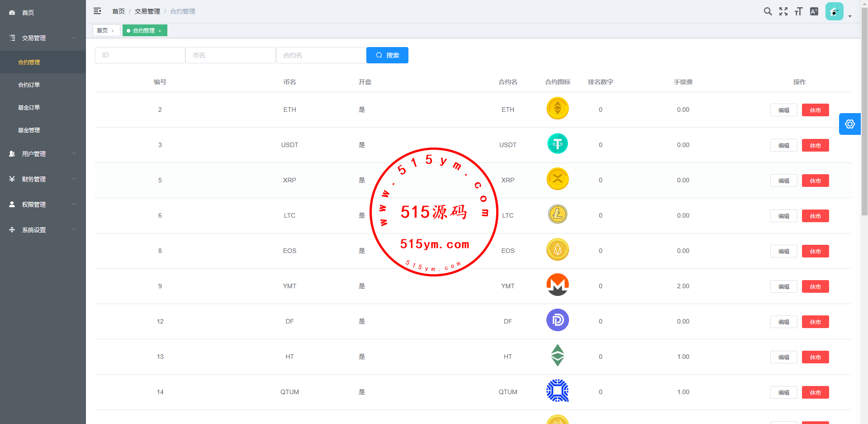Click the language translate icon

(814, 11)
